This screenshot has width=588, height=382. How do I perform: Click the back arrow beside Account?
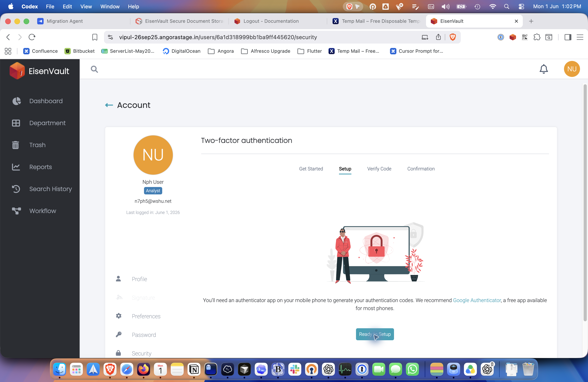109,105
